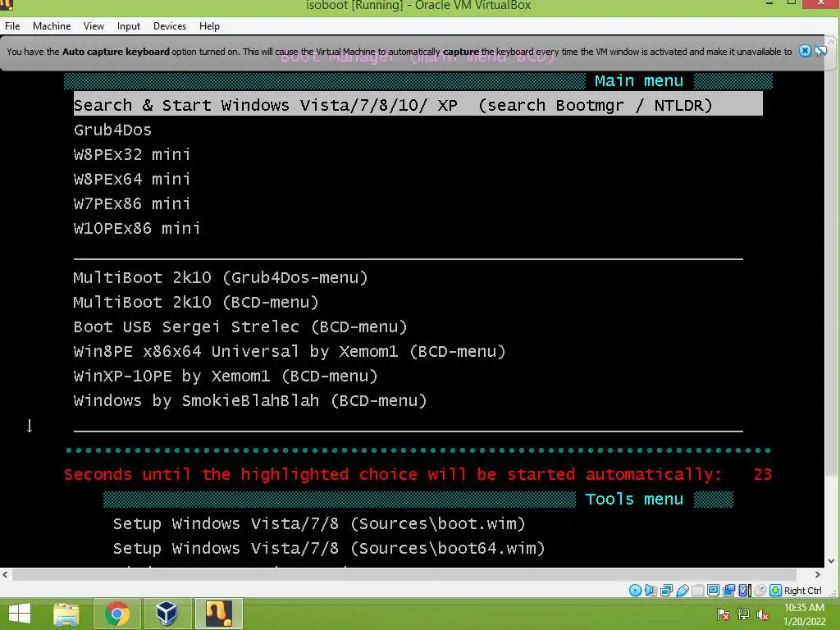Open the Input menu

(x=129, y=25)
